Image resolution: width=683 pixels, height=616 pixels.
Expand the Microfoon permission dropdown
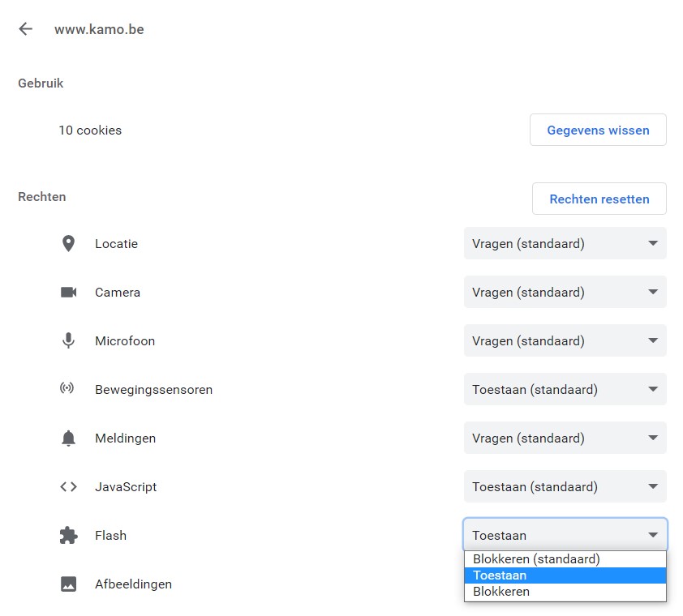tap(565, 341)
